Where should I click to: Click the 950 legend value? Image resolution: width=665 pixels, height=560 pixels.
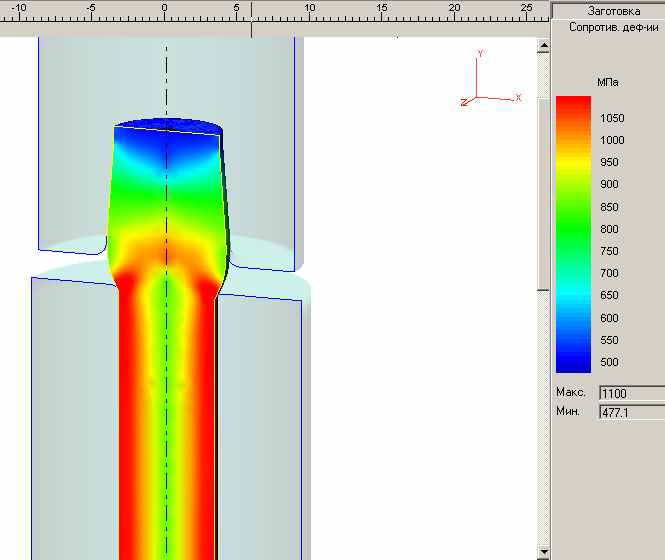[609, 162]
